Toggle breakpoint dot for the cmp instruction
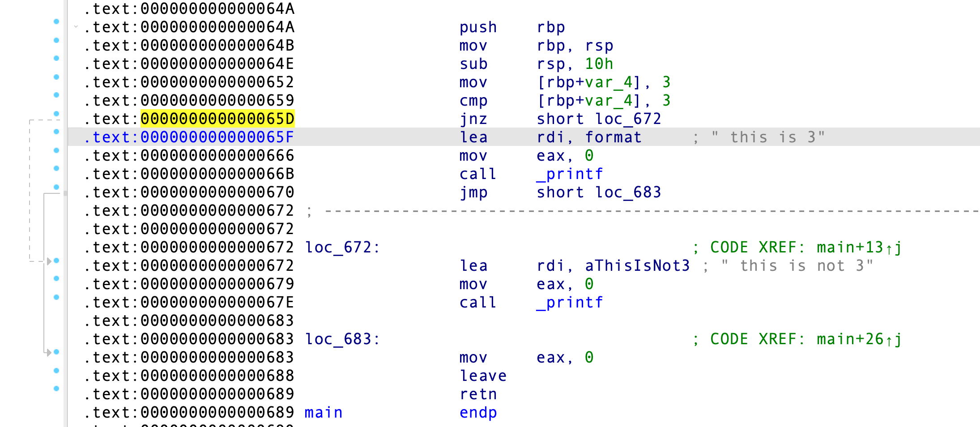The image size is (980, 427). tap(56, 95)
